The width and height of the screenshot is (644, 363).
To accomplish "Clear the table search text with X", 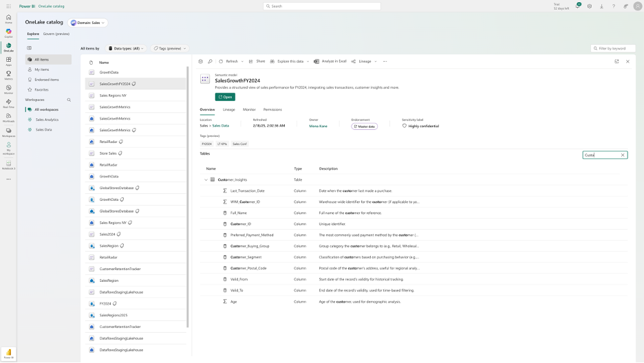I will [x=623, y=155].
